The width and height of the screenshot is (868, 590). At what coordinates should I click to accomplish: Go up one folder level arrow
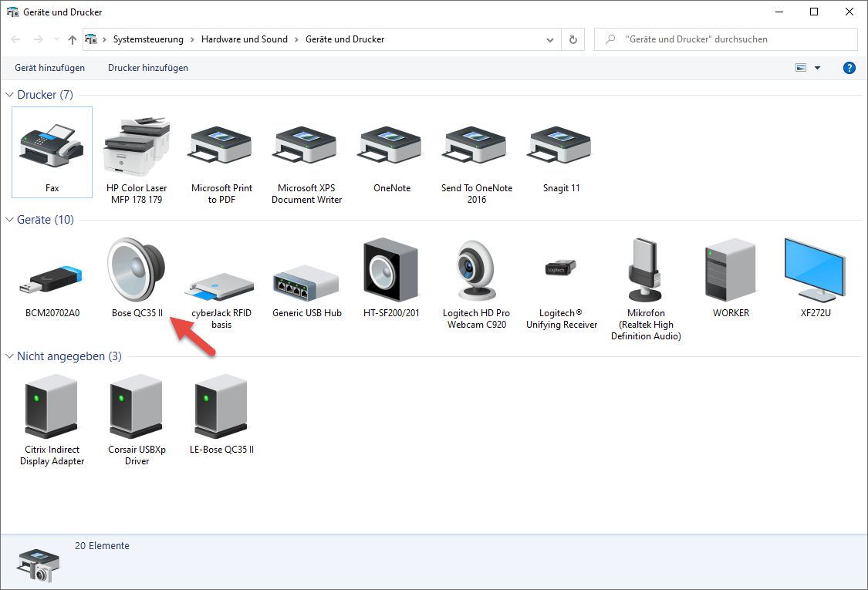[73, 39]
